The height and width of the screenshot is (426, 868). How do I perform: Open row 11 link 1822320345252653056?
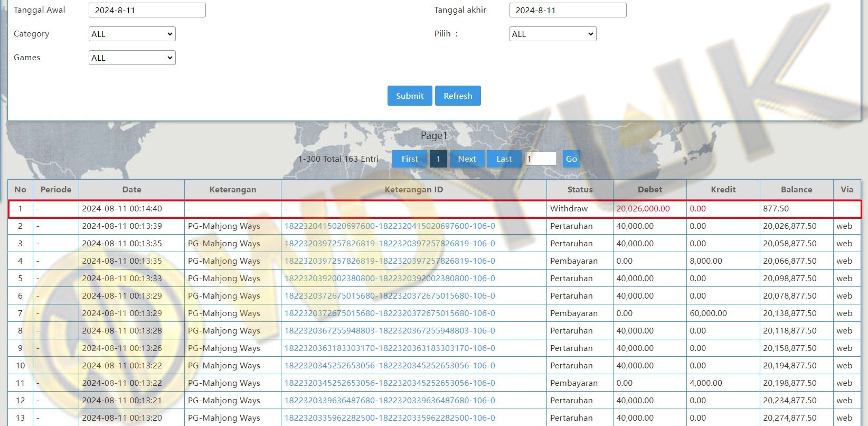click(390, 383)
